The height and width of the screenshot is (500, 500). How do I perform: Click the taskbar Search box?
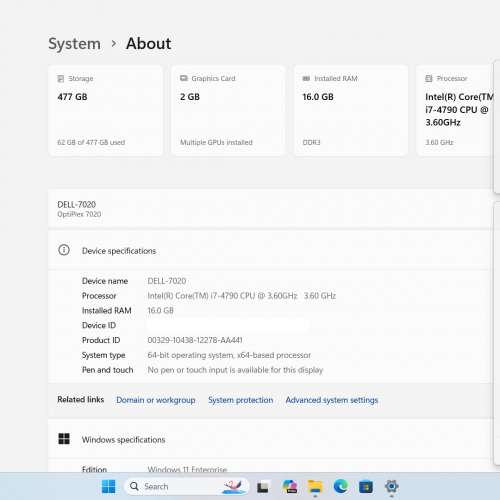tap(187, 486)
